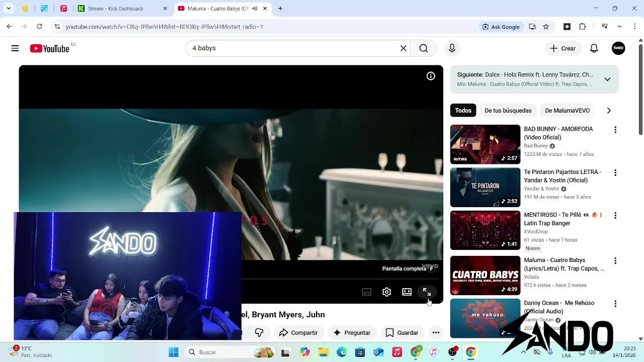Close the Stream - Kick Dashboard tab
This screenshot has width=644, height=362.
pos(165,9)
